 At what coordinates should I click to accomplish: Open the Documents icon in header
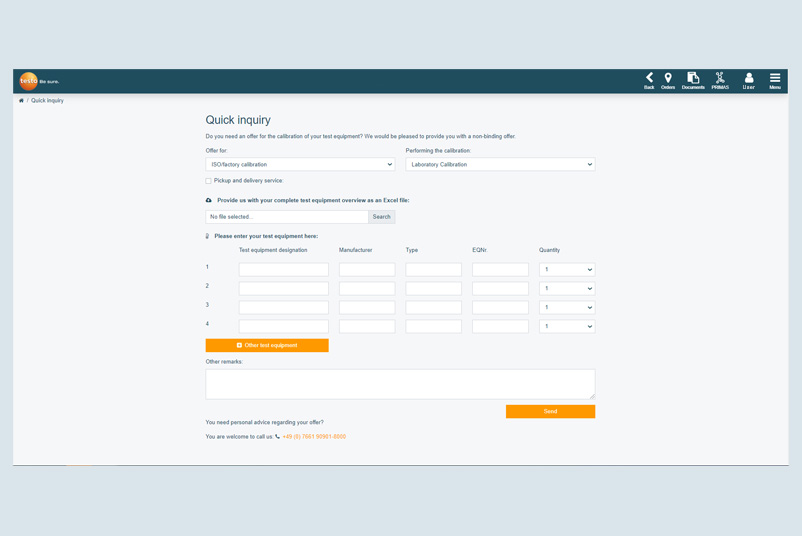[x=693, y=79]
